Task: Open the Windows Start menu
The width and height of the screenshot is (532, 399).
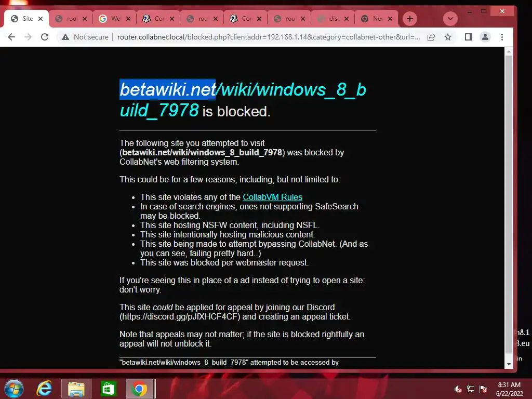Action: coord(14,389)
